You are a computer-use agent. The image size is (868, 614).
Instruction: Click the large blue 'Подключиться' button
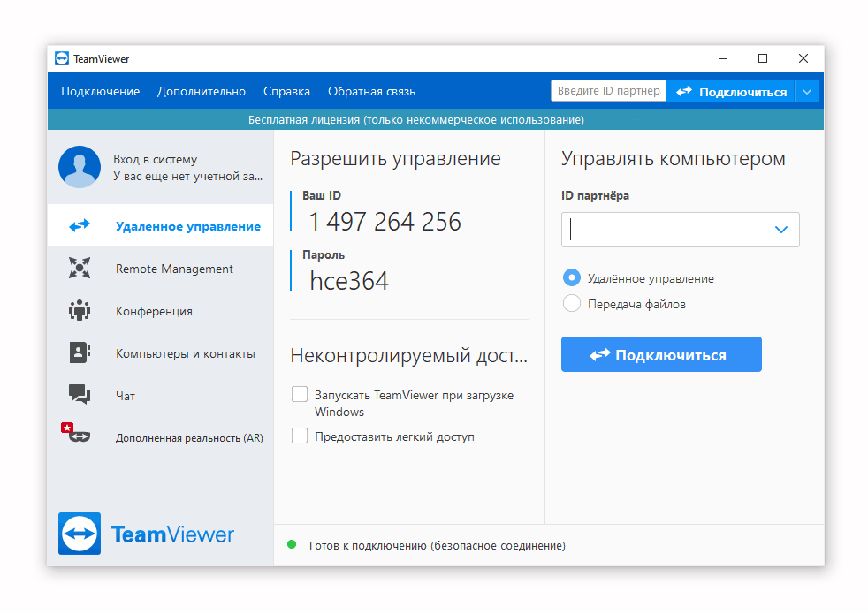click(661, 354)
